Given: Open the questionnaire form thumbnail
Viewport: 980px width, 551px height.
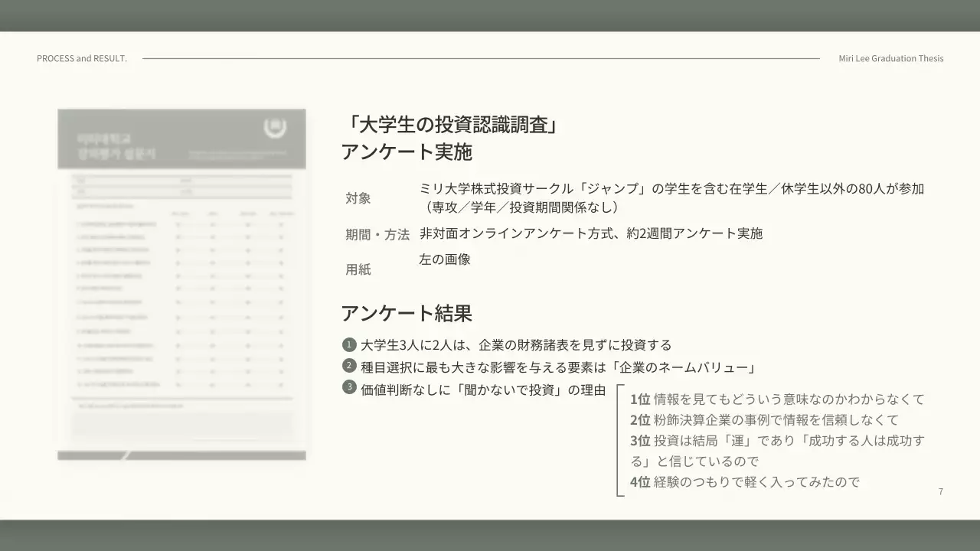Looking at the screenshot, I should [x=181, y=283].
